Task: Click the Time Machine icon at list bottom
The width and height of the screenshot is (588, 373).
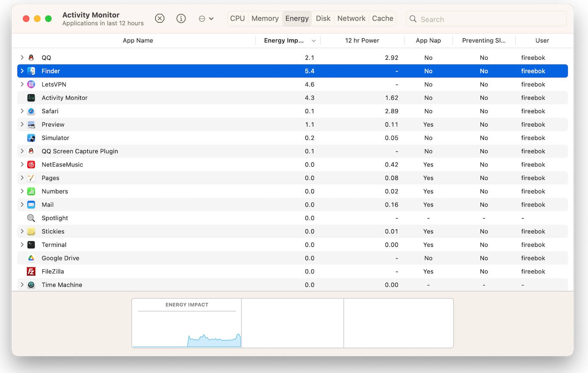Action: (x=31, y=285)
